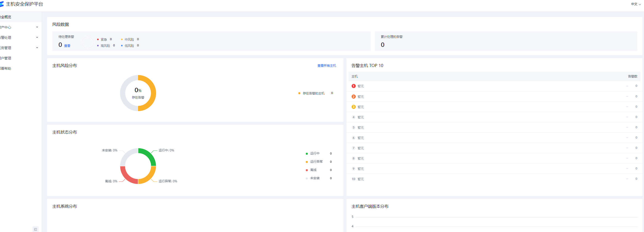Viewport: 644px width, 232px height.
Task: Click the yellow rank 3 badge in the alert table
Action: pyautogui.click(x=353, y=107)
